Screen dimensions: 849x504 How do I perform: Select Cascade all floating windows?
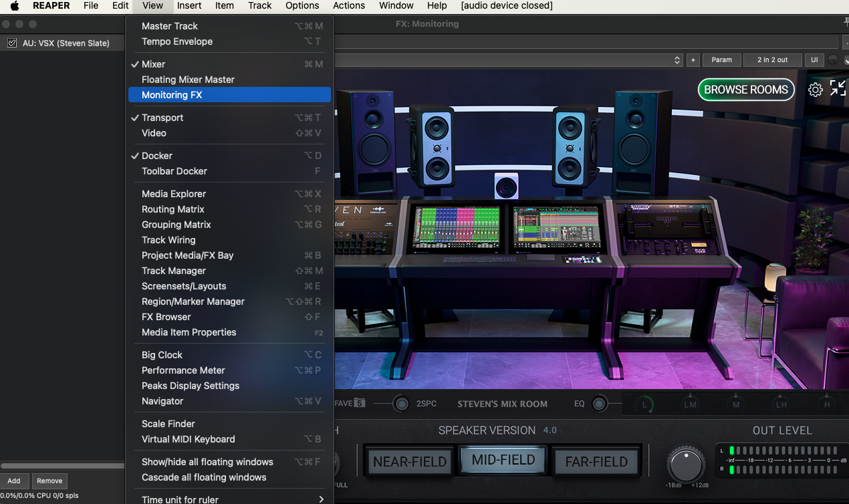229,477
